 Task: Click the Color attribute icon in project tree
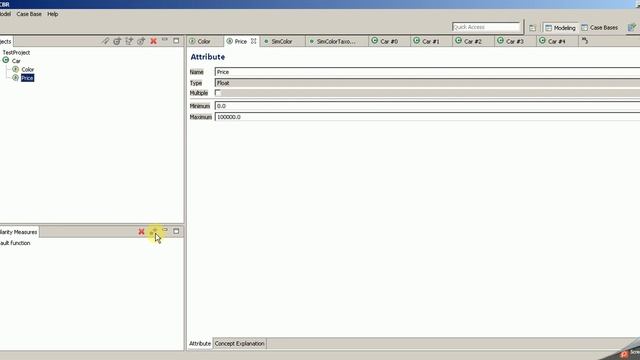click(16, 69)
